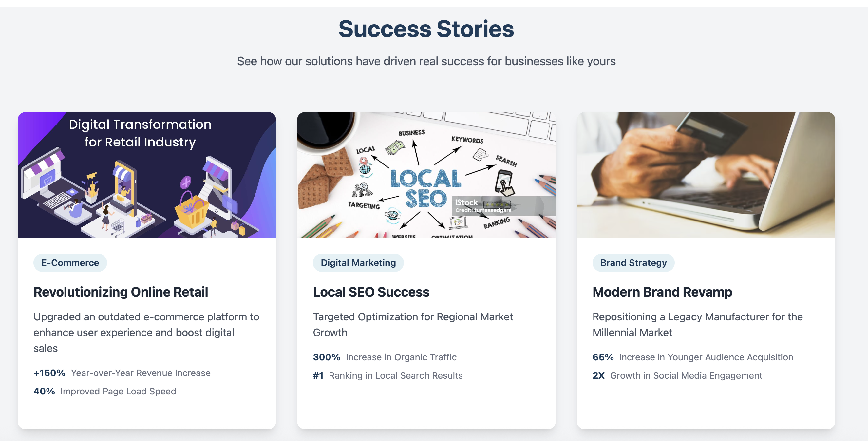Open the Local SEO card image
The height and width of the screenshot is (441, 868).
[x=426, y=175]
